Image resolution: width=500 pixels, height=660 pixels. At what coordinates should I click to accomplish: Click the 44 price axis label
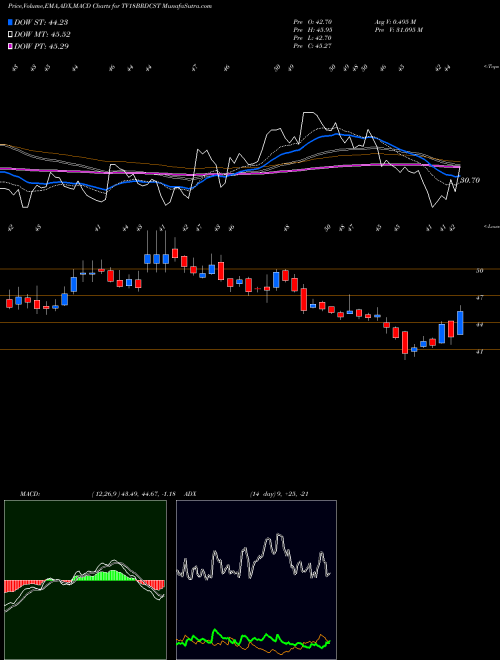[479, 325]
